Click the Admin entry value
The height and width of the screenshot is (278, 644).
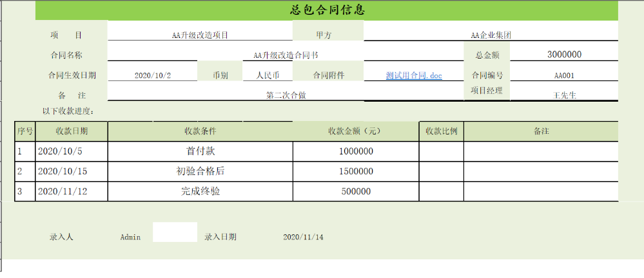131,237
